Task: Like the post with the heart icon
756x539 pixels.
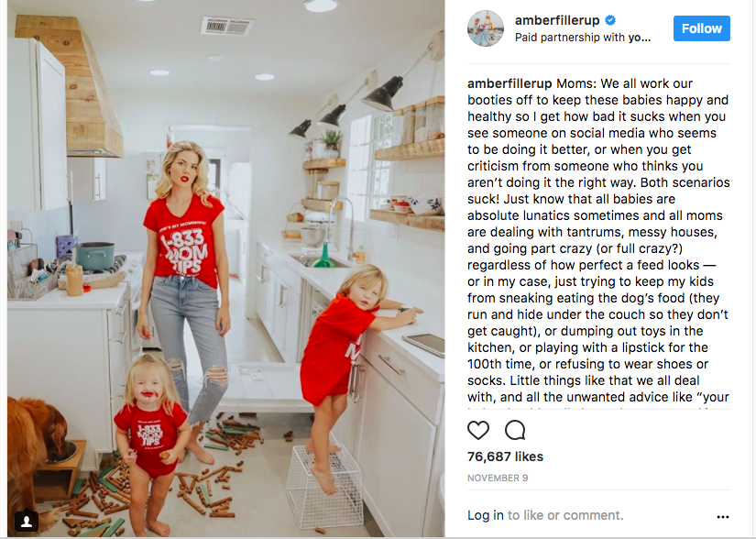Action: (478, 430)
